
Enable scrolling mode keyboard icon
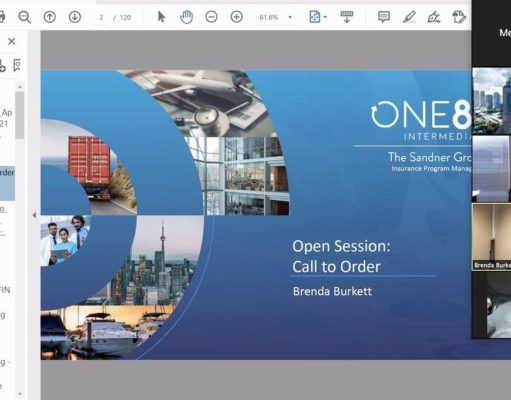[347, 17]
